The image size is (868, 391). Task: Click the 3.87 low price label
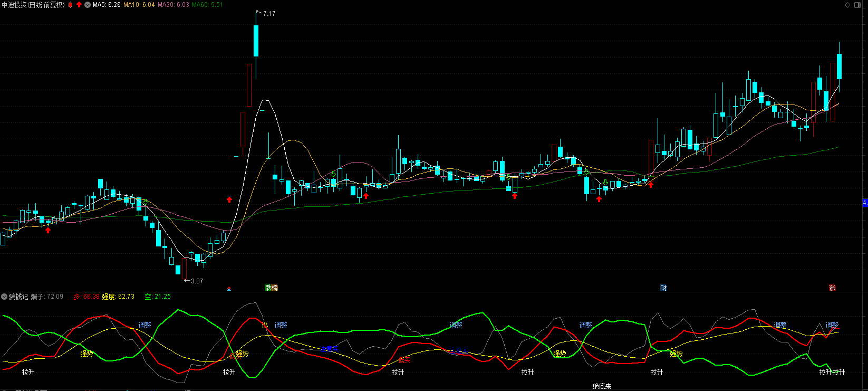coord(197,281)
